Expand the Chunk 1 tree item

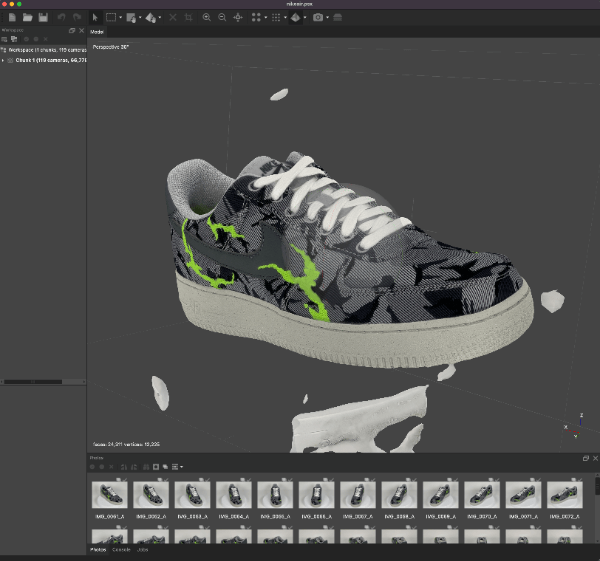tap(4, 60)
